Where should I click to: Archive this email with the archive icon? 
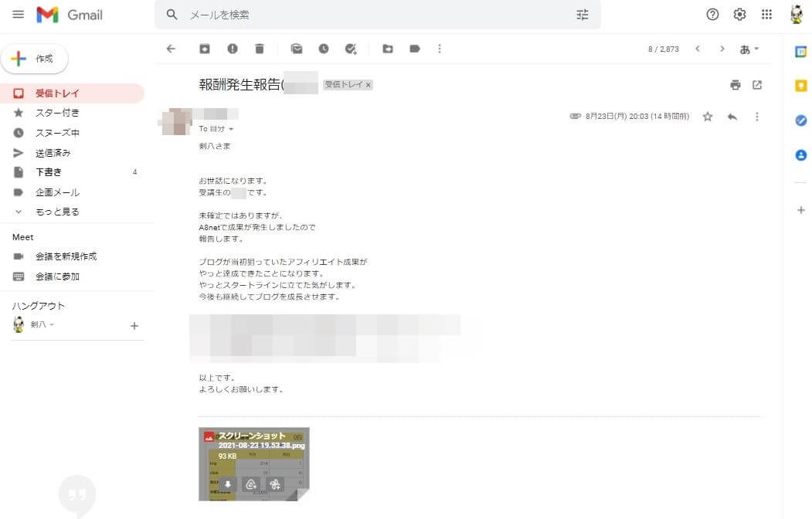click(x=205, y=49)
